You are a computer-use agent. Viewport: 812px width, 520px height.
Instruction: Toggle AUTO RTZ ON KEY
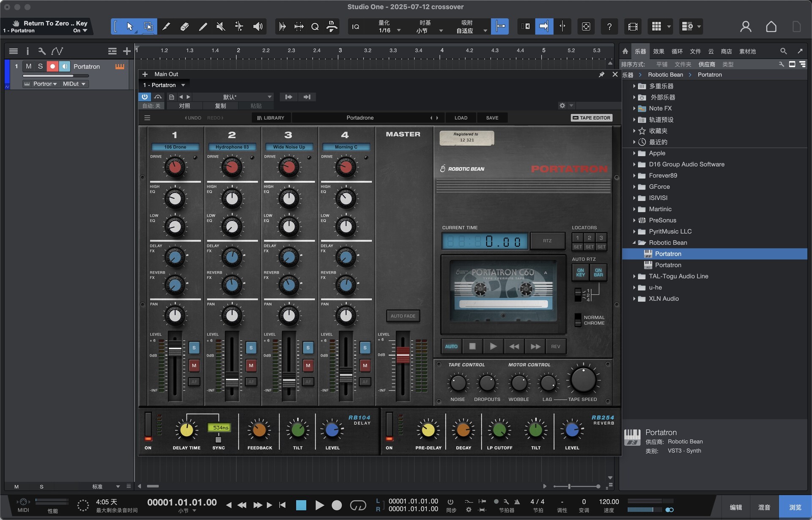[x=580, y=272]
